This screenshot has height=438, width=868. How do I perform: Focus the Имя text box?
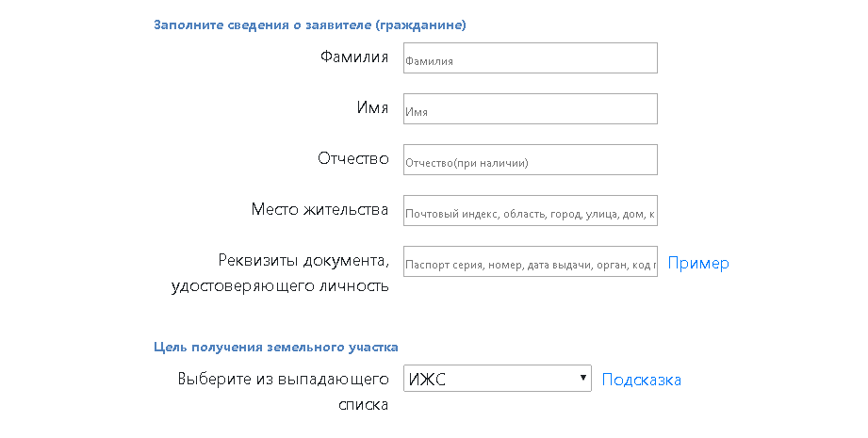pos(530,109)
